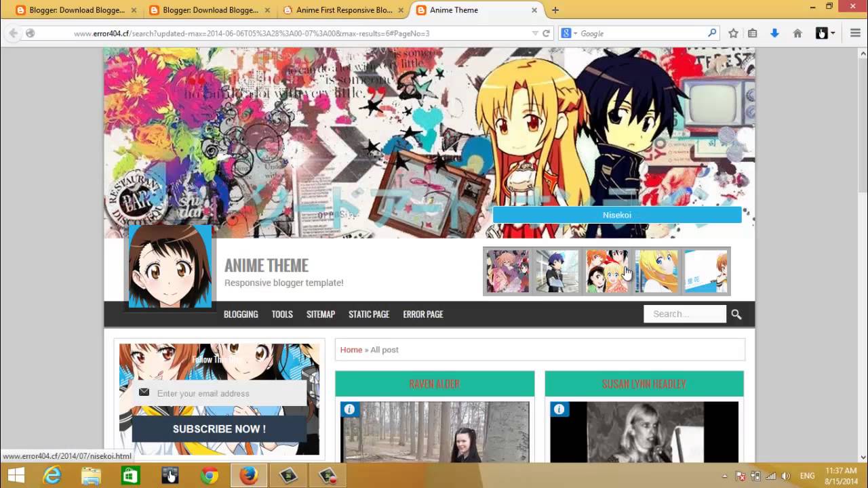Open the SITEMAP menu item

click(321, 314)
